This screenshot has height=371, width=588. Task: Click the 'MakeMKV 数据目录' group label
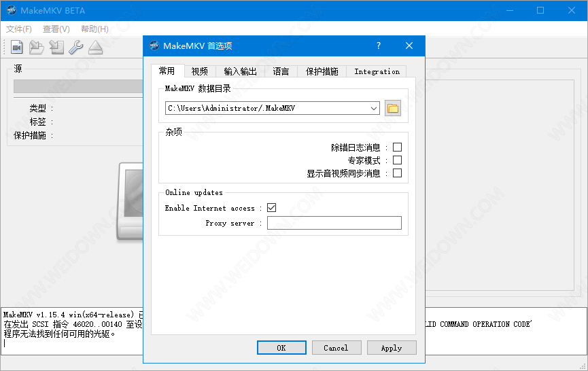click(x=198, y=88)
